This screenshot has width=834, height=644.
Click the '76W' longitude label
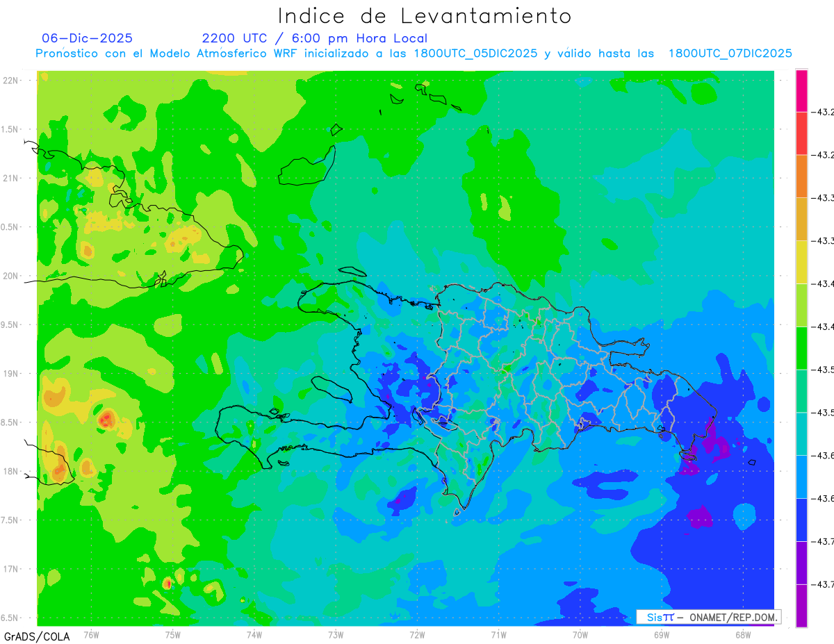coord(91,634)
